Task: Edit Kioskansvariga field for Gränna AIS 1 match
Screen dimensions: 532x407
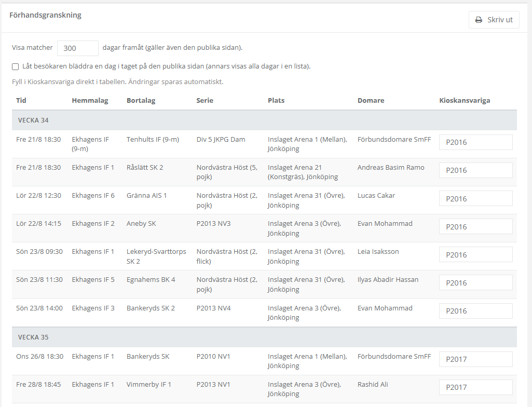Action: click(x=475, y=199)
